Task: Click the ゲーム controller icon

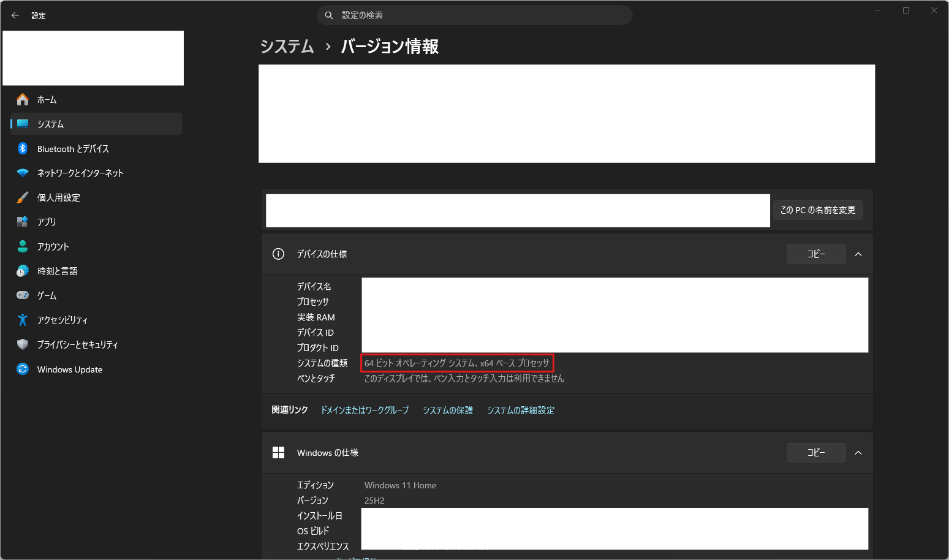Action: click(x=23, y=295)
